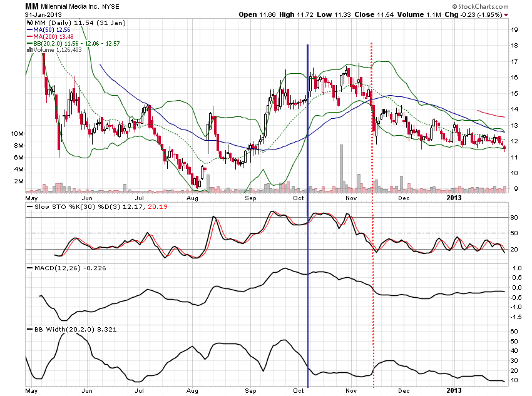
Task: Click the candlestick icon beside MM (Daily)
Action: [x=30, y=23]
